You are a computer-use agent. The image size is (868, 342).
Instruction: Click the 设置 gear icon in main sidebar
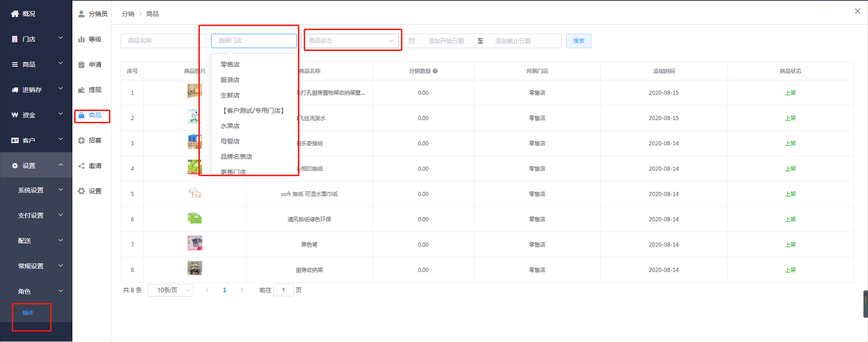tap(15, 166)
